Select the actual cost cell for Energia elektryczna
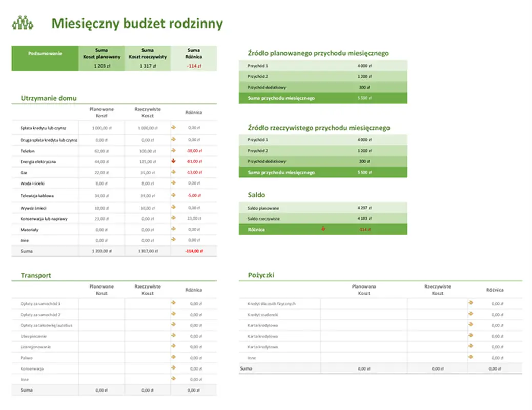 point(147,162)
